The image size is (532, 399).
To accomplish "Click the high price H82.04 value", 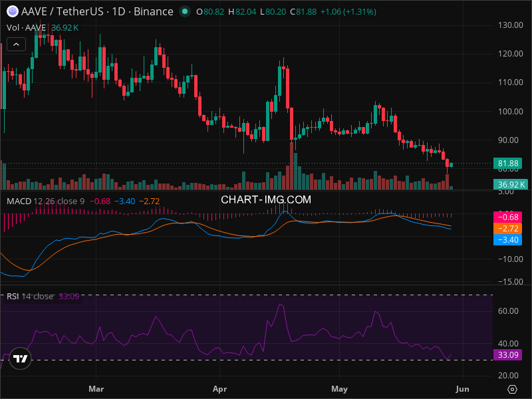I will 242,12.
